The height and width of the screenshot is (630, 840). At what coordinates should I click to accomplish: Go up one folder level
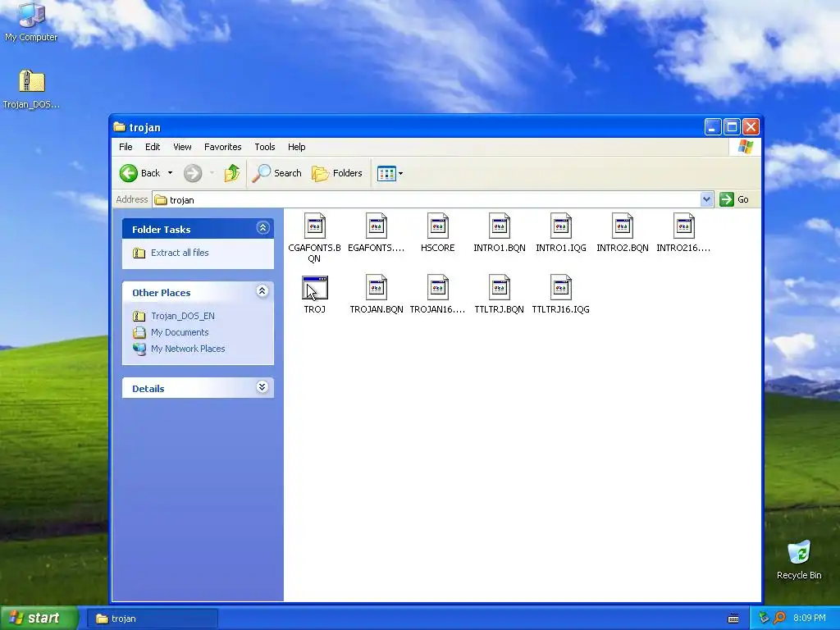click(232, 173)
